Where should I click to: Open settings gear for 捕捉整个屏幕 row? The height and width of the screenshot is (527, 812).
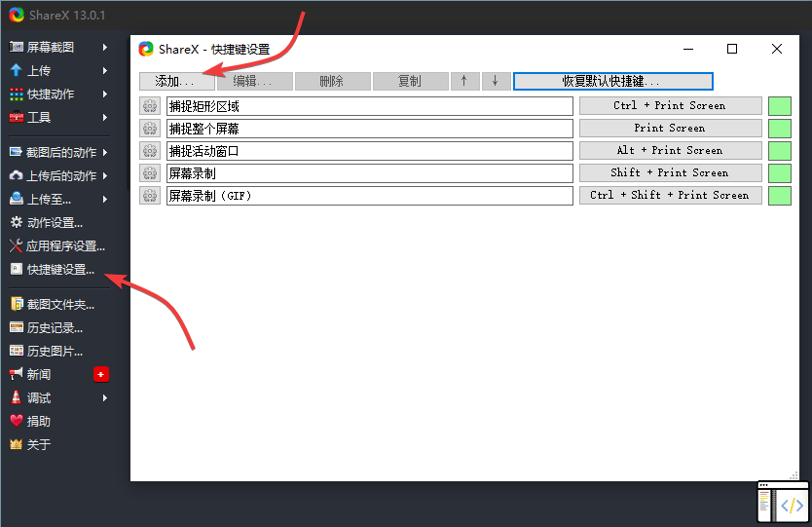pos(150,129)
